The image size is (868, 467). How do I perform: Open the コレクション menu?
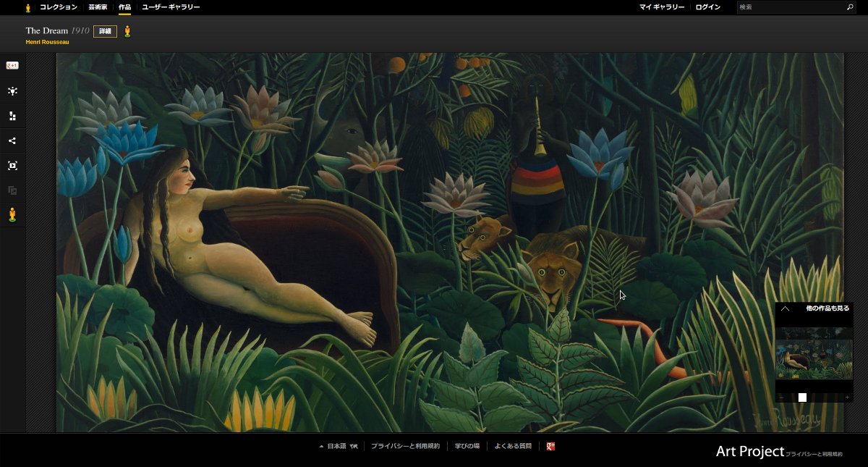tap(59, 7)
